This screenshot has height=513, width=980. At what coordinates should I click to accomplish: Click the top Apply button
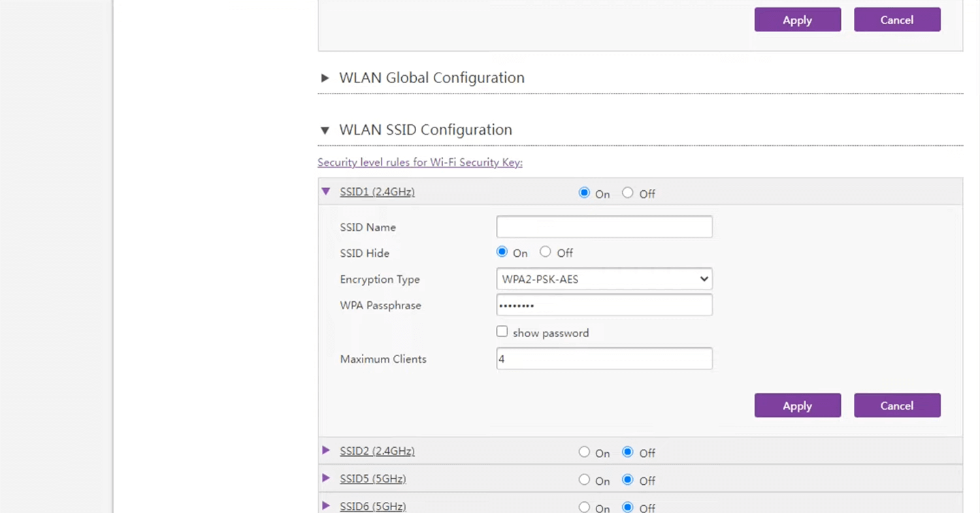click(797, 20)
